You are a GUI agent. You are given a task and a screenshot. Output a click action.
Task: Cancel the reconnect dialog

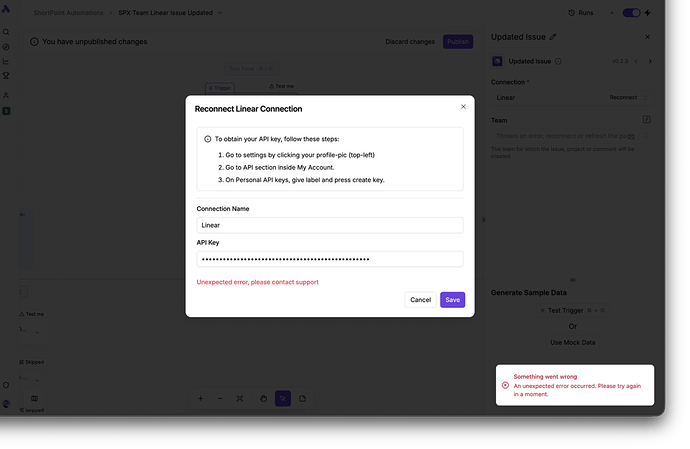420,300
